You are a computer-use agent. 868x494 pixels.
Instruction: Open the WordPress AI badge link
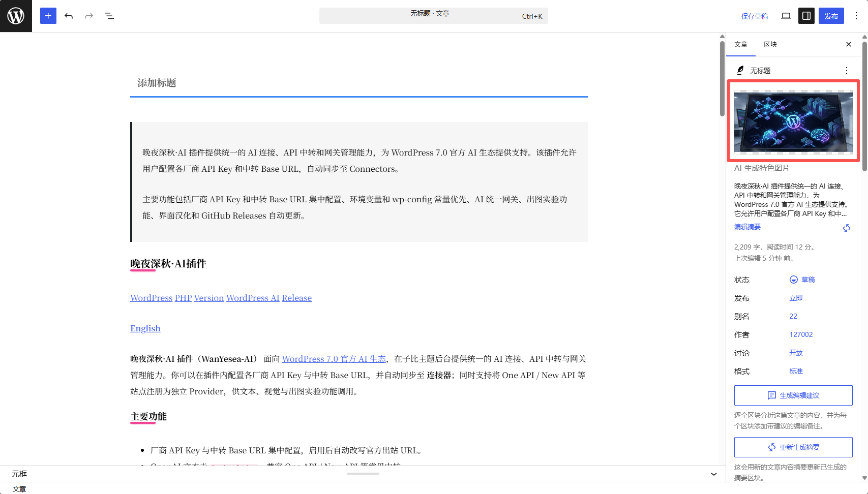[253, 298]
